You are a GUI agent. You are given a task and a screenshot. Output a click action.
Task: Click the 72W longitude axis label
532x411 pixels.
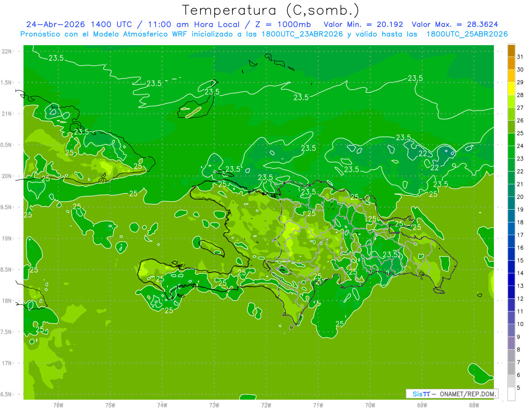pos(266,405)
